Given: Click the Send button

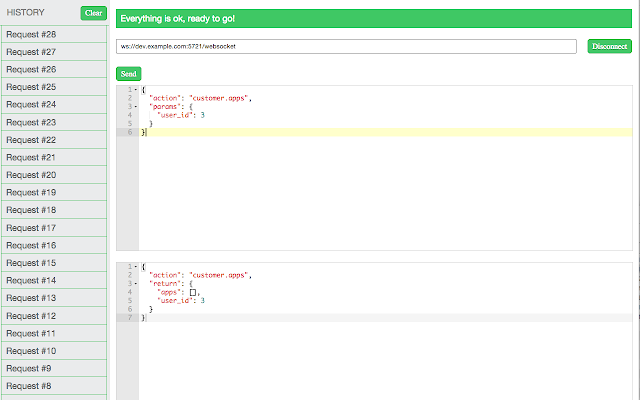Looking at the screenshot, I should 129,74.
